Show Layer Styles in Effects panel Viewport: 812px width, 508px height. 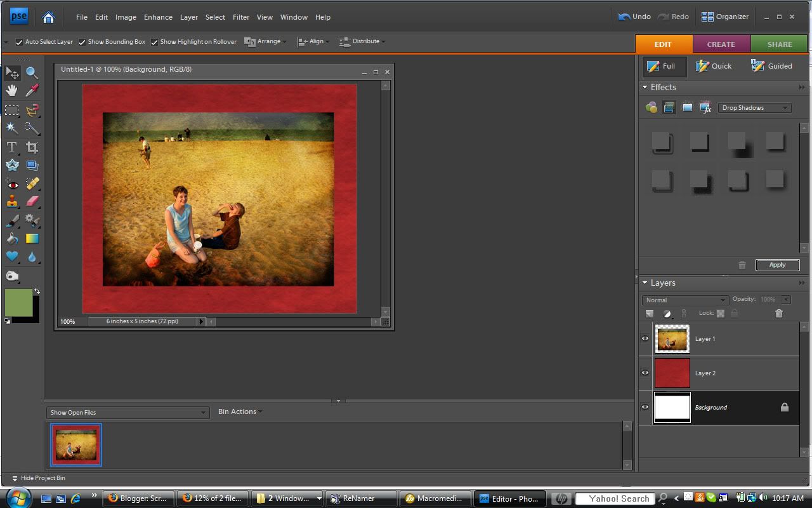pos(669,108)
